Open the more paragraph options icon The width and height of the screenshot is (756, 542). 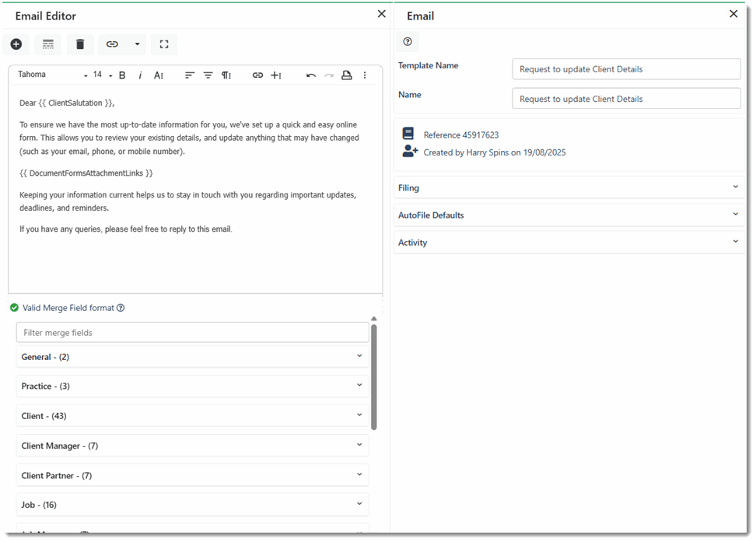point(226,75)
